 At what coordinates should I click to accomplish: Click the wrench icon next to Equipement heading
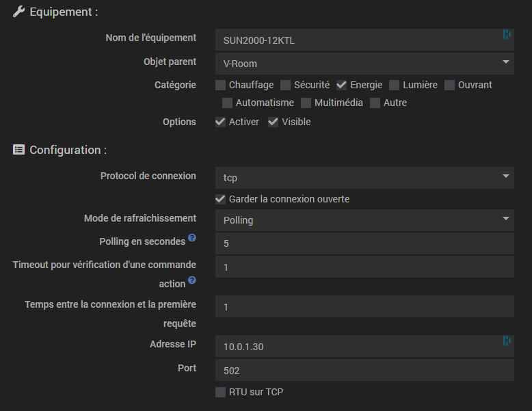click(x=18, y=12)
